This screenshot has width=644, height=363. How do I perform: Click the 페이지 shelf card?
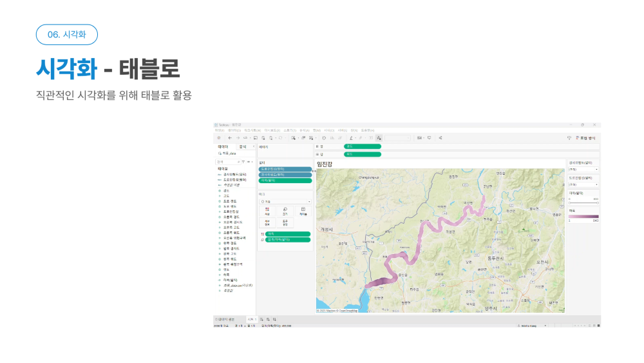pos(285,150)
